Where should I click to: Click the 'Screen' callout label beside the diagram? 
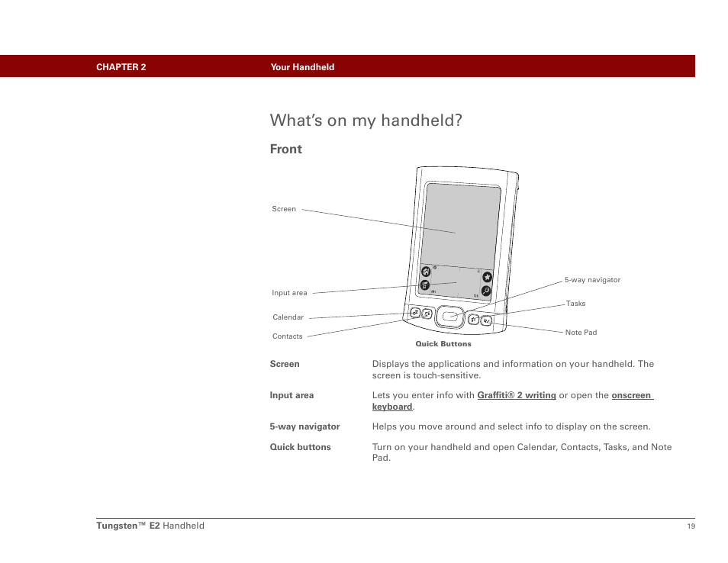(284, 209)
